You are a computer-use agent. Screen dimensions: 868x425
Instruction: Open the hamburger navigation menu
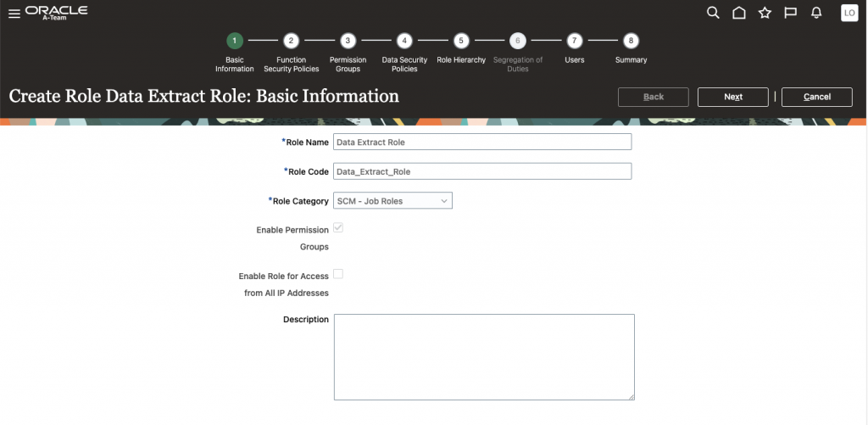(x=14, y=14)
